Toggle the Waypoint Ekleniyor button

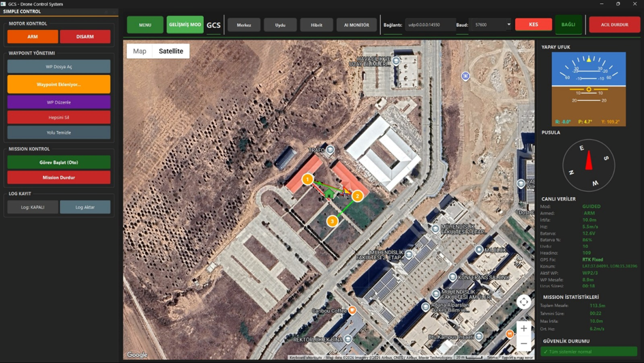pyautogui.click(x=59, y=85)
